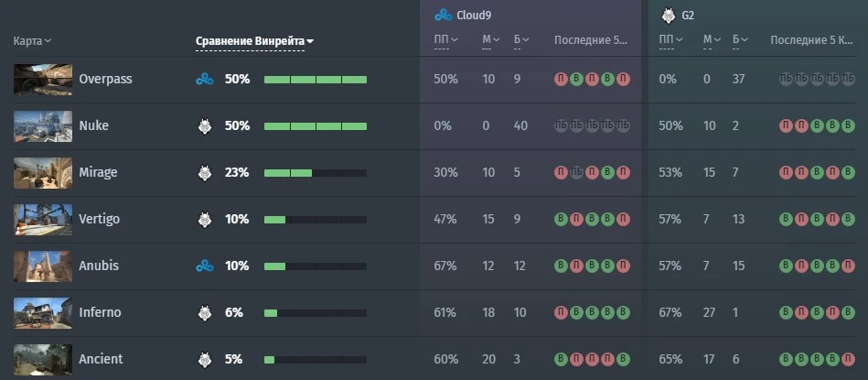
Task: Open Ancient map thumbnail
Action: [43, 360]
